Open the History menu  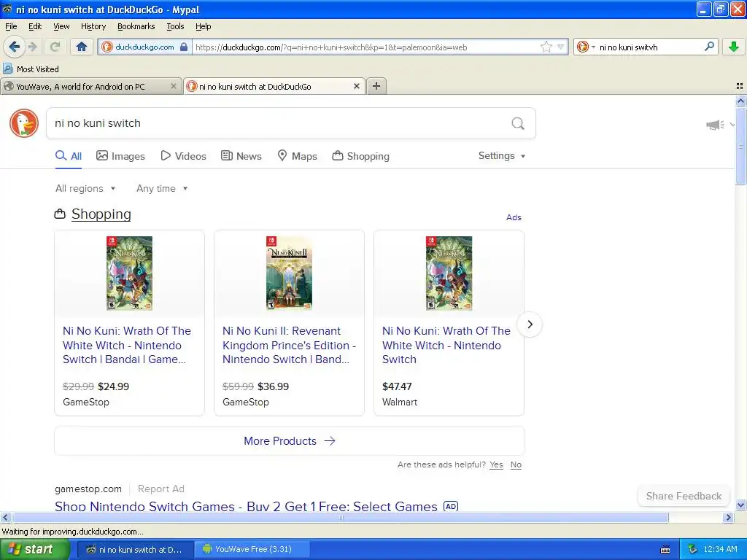pos(93,26)
